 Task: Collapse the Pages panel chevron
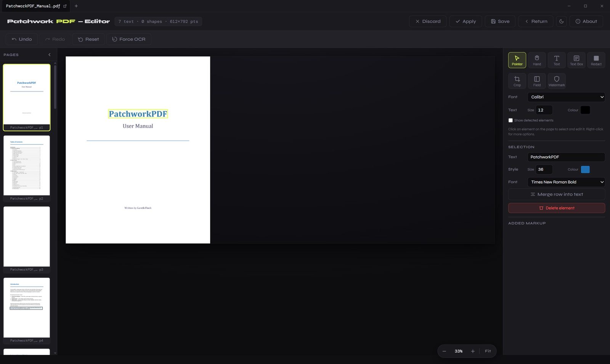[50, 55]
